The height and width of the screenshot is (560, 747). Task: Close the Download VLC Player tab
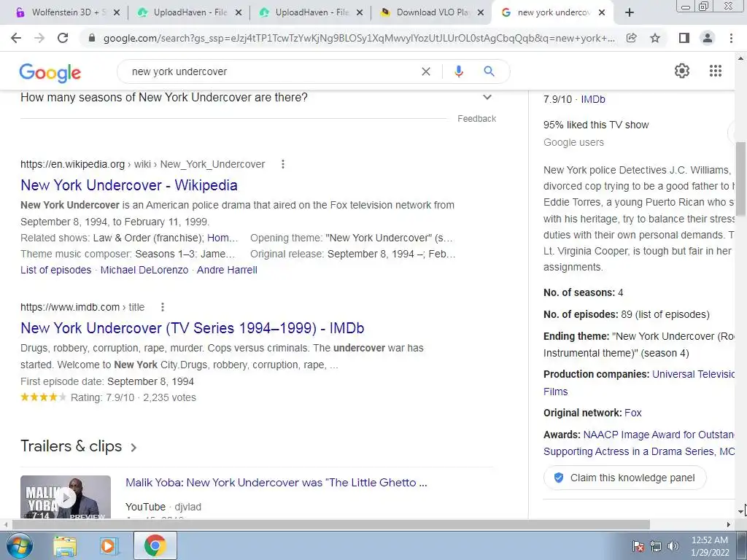point(481,12)
